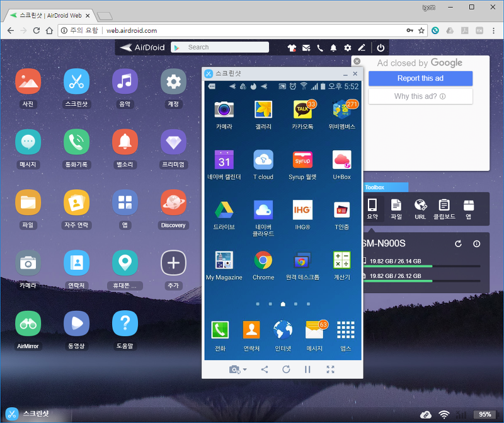Open SM-N900S device info details

click(x=477, y=243)
